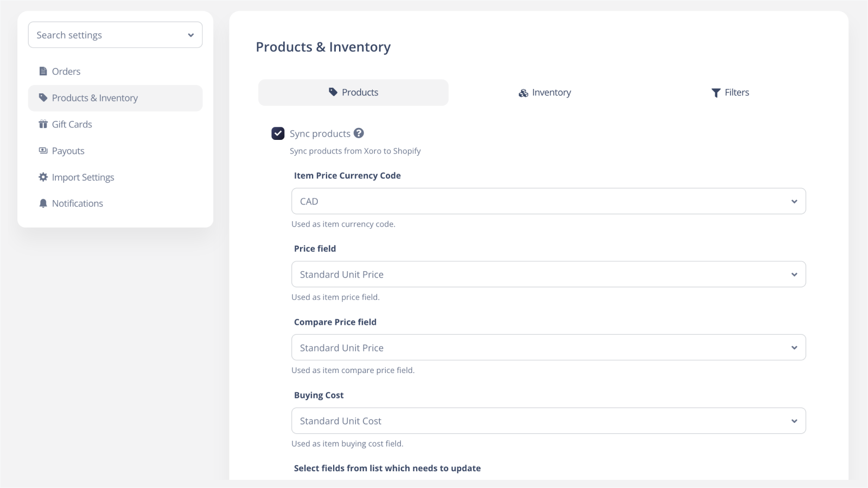Uncheck syncing products from Xoro to Shopify
Screen dimensions: 868x488
click(277, 133)
